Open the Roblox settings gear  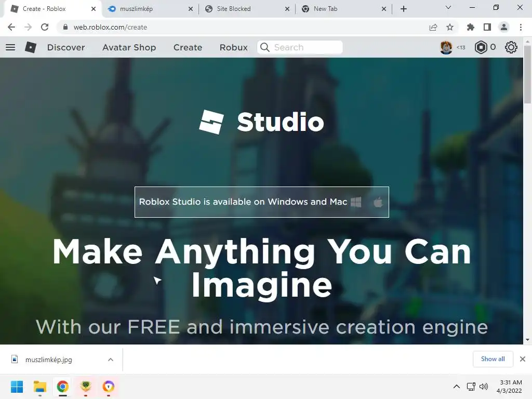click(511, 47)
